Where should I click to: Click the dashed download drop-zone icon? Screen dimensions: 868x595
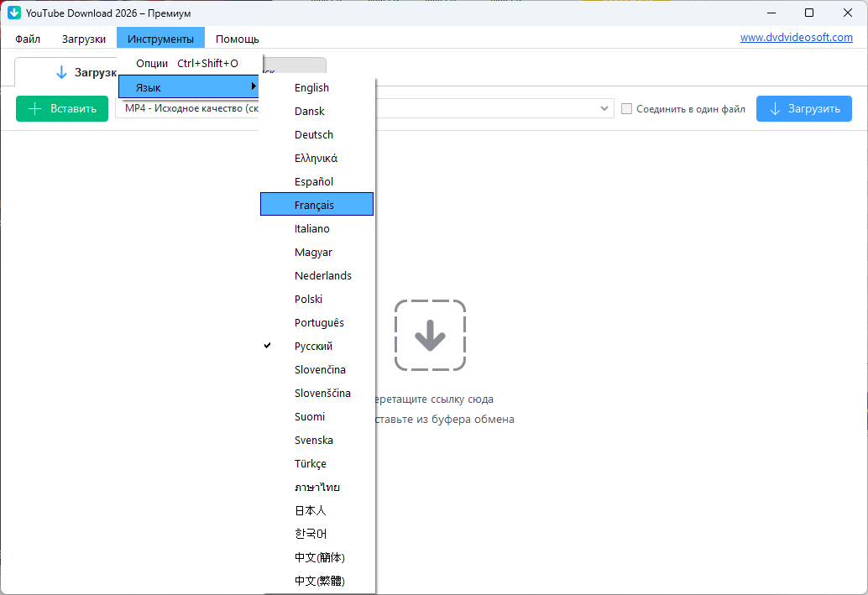(x=430, y=335)
